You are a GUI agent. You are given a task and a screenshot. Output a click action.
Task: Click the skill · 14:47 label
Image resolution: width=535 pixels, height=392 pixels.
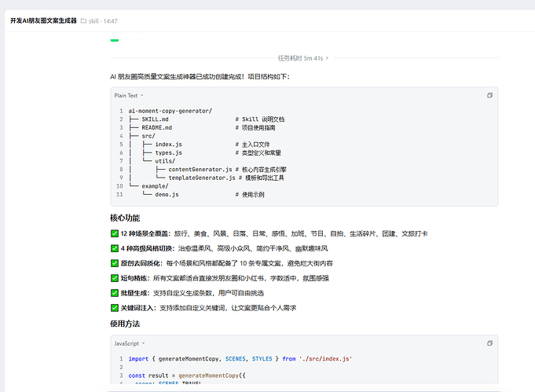click(103, 21)
